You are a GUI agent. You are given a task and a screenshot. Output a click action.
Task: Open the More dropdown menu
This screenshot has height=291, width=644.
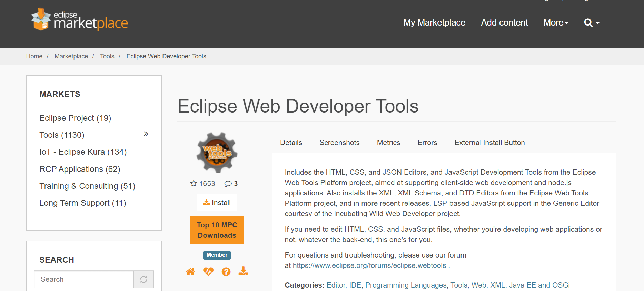pyautogui.click(x=556, y=23)
